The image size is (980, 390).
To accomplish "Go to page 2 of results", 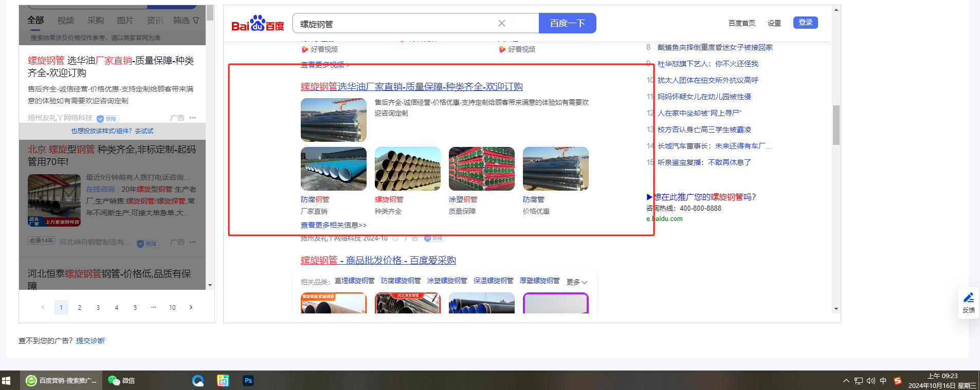I will (x=80, y=307).
